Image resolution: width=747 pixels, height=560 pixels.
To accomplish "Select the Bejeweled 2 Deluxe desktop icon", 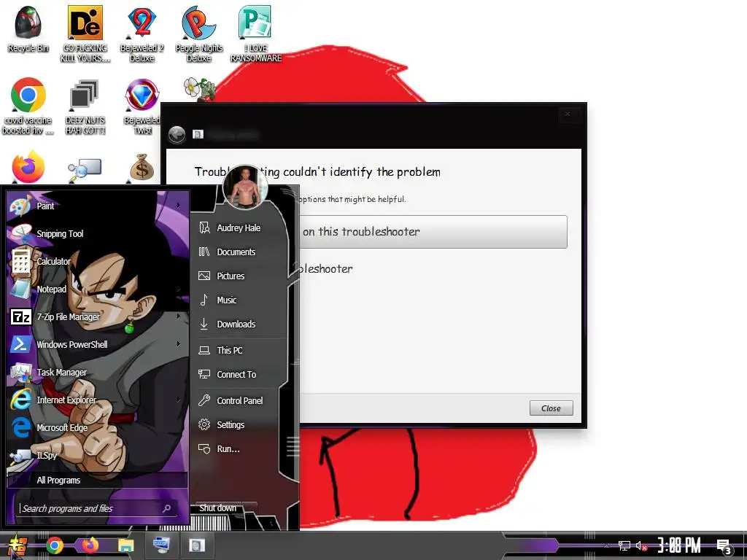I will (x=142, y=34).
